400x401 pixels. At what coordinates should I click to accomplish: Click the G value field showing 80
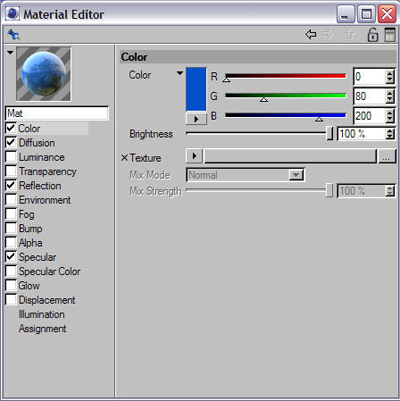point(369,96)
